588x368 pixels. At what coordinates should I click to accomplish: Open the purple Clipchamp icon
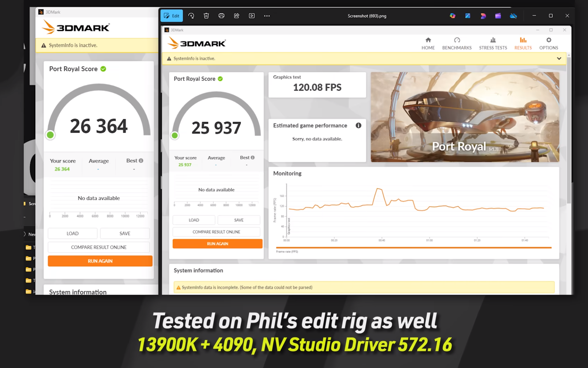coord(498,16)
